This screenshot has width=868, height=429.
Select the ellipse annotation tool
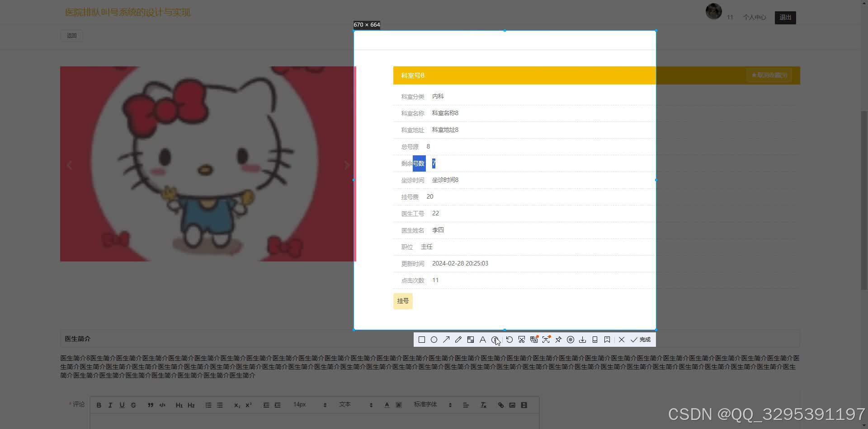click(x=434, y=340)
